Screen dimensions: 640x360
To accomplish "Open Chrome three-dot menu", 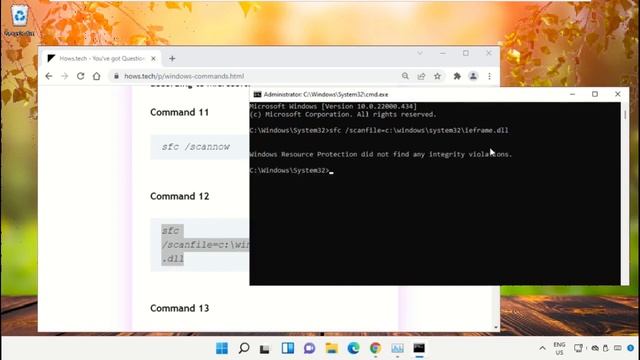I will point(489,76).
